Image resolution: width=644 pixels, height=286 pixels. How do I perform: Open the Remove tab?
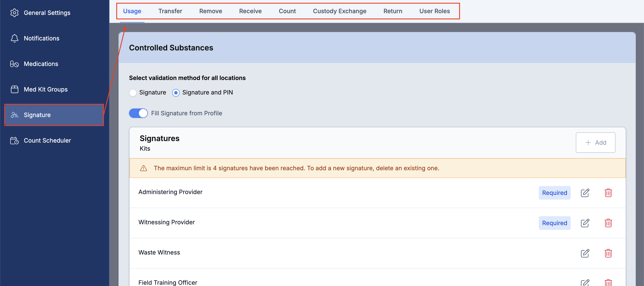(210, 11)
